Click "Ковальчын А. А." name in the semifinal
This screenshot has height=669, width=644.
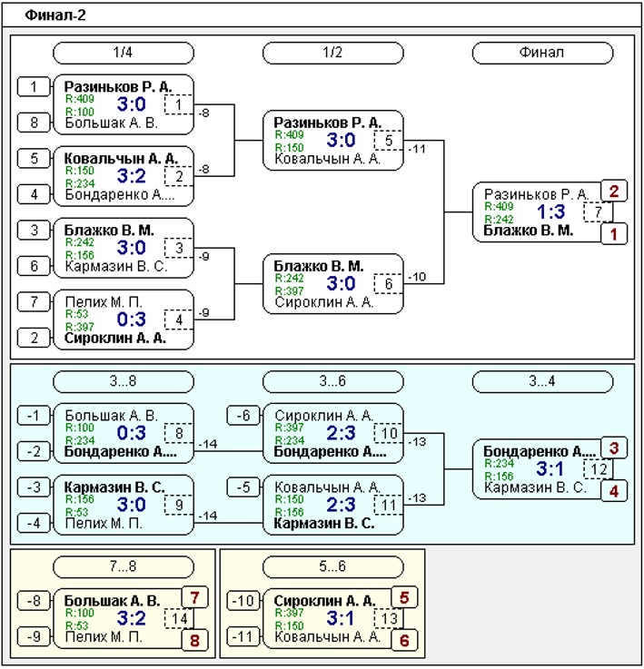pos(328,159)
